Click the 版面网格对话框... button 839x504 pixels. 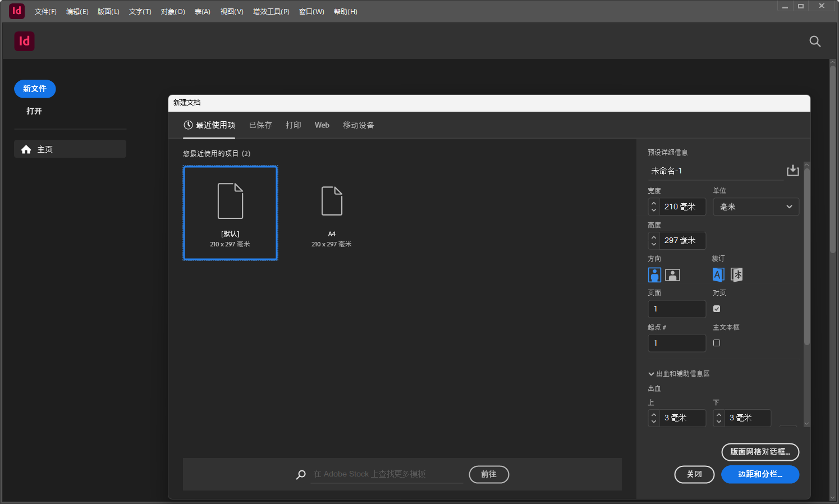[760, 452]
